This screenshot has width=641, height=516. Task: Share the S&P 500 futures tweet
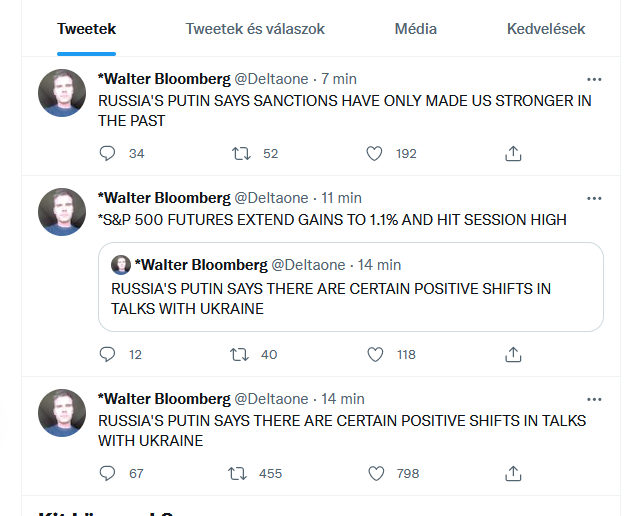click(513, 354)
